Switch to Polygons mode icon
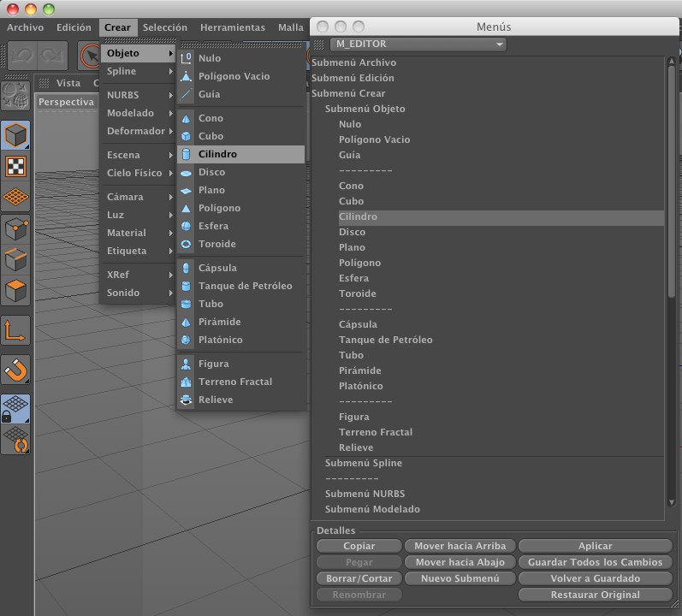This screenshot has width=682, height=616. click(16, 291)
